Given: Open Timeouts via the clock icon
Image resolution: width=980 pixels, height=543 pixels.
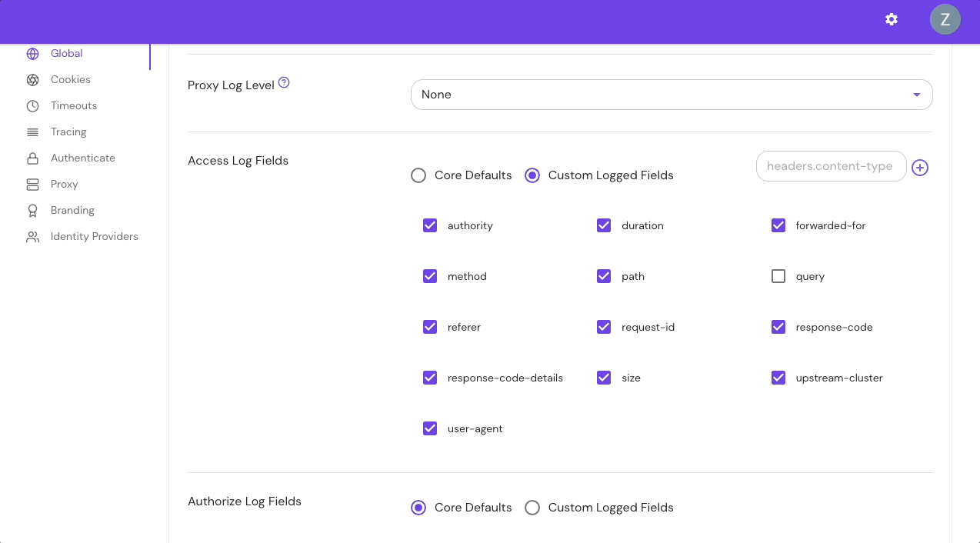Looking at the screenshot, I should point(32,105).
